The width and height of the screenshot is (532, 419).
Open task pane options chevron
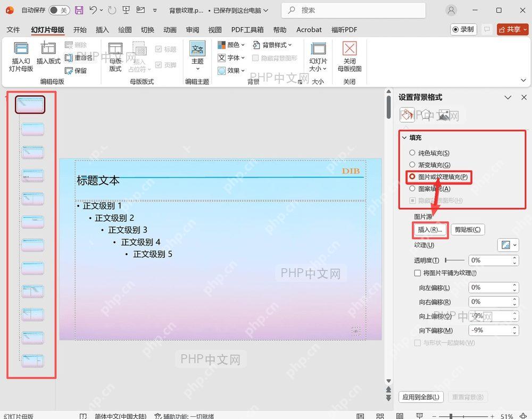(508, 97)
